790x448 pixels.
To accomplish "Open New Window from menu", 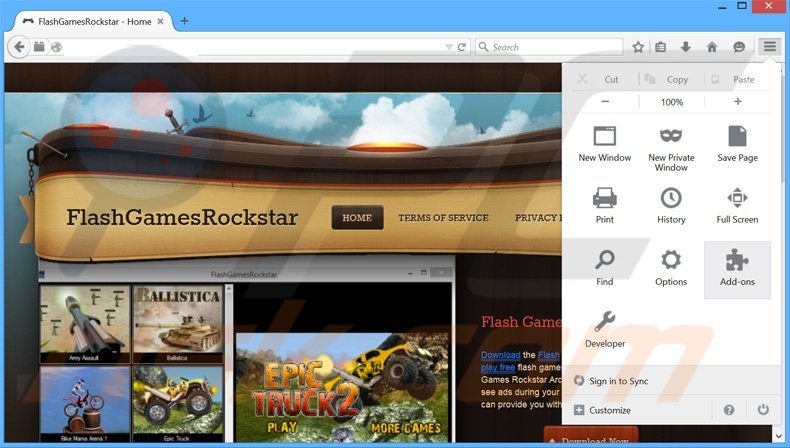I will pyautogui.click(x=605, y=145).
